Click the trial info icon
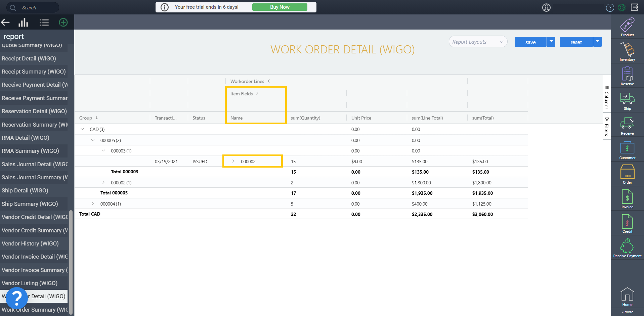 coord(165,7)
